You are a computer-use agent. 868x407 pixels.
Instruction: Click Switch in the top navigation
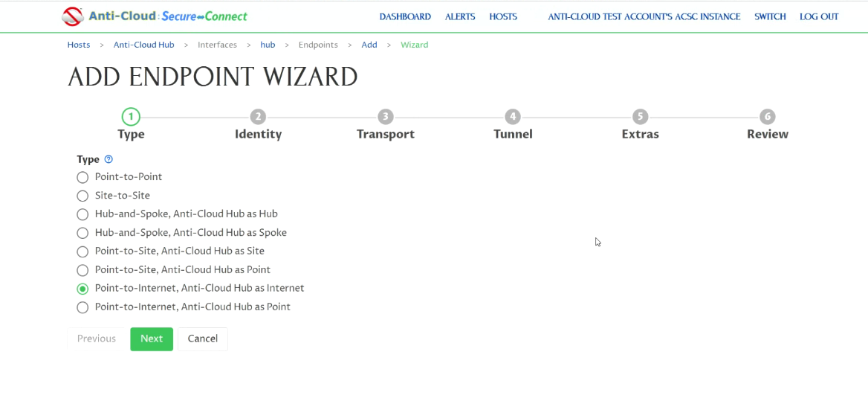[770, 16]
